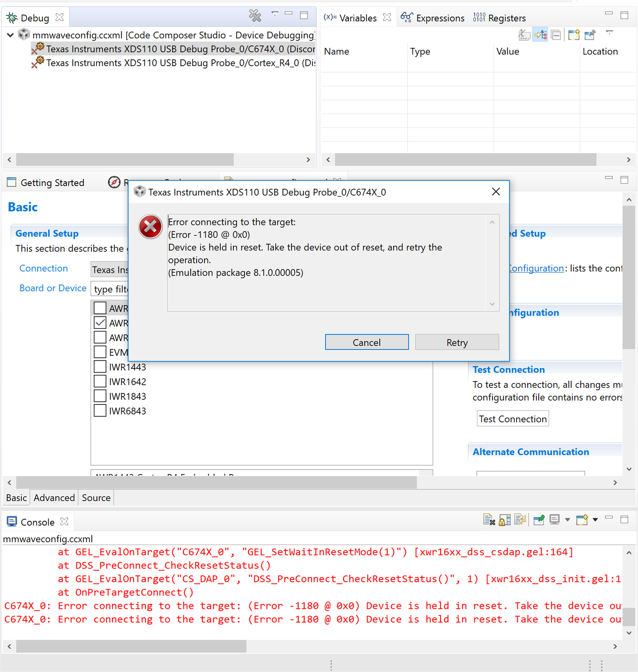Select the Cortex_R4_0 debug probe entry
Screen dimensions: 638x672
click(x=174, y=63)
